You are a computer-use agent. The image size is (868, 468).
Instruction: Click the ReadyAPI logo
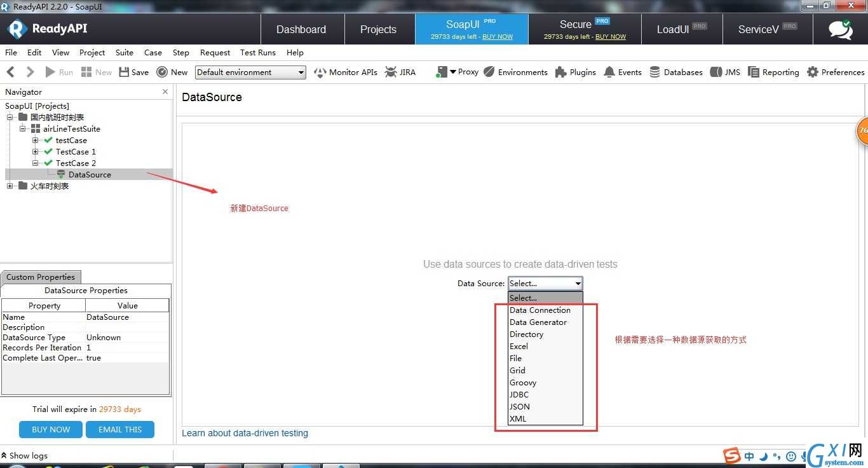(x=48, y=29)
